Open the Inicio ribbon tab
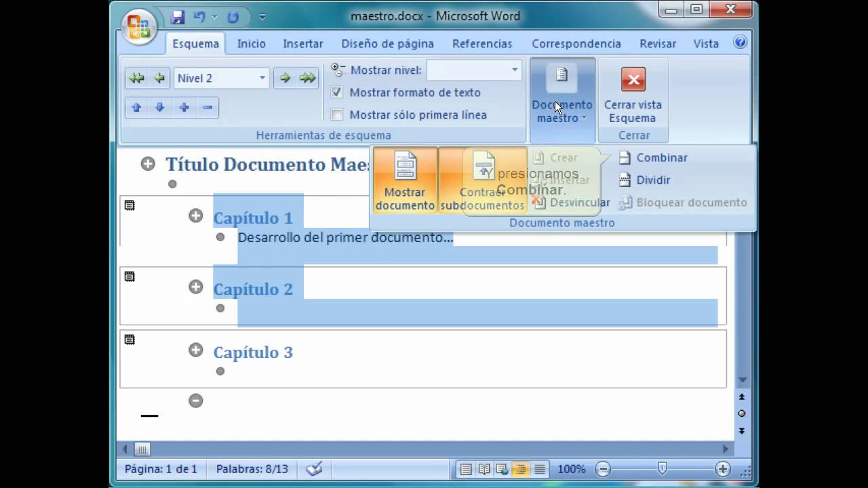 251,43
